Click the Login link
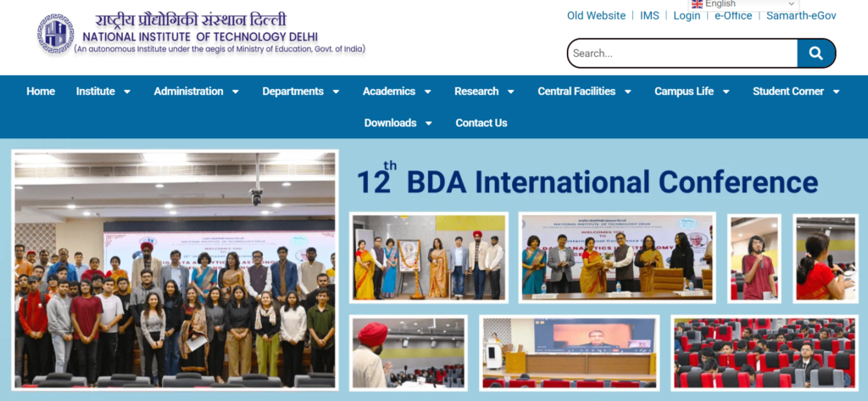 pos(687,15)
